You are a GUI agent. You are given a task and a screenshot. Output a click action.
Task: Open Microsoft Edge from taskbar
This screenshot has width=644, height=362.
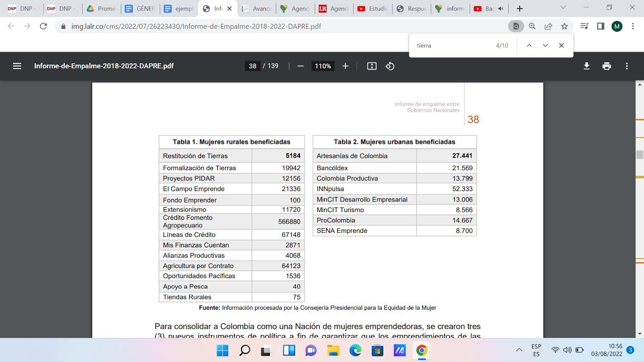355,350
